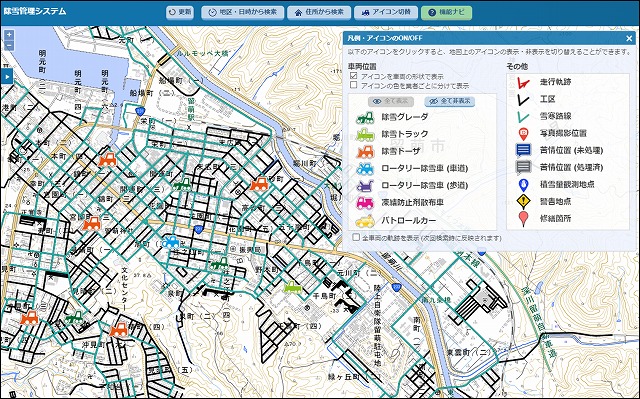Open the 機能ナビ help button
The image size is (640, 399).
pyautogui.click(x=446, y=12)
